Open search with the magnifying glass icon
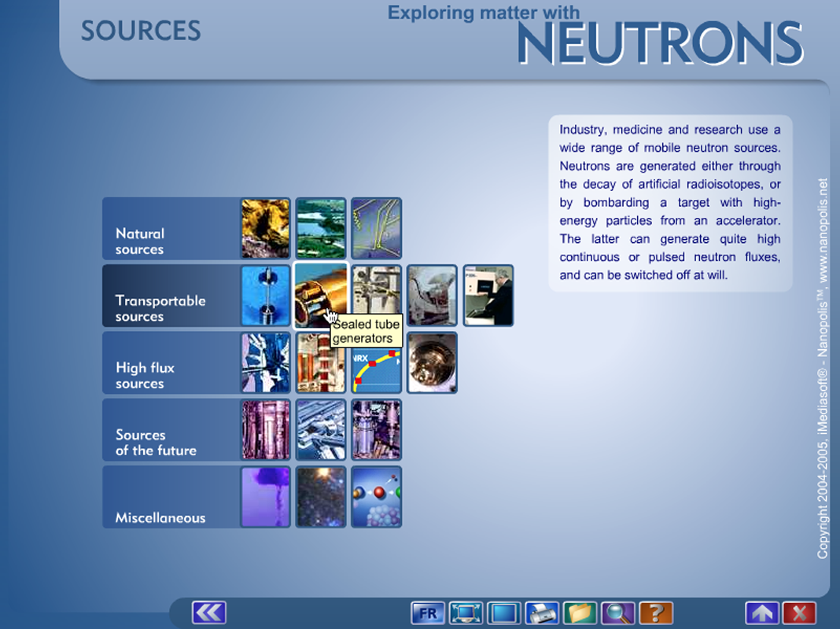The height and width of the screenshot is (629, 840). pos(617,612)
